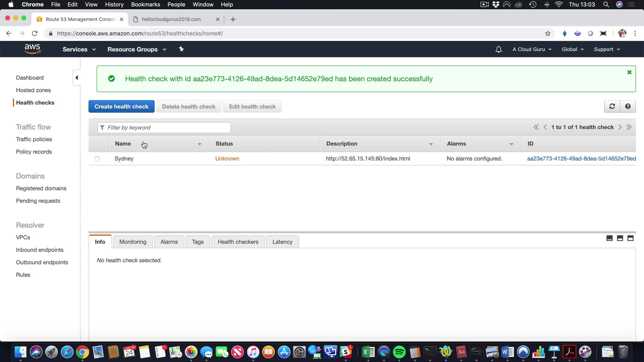Open Name column dropdown arrow
Viewport: 644px width, 362px height.
[200, 144]
